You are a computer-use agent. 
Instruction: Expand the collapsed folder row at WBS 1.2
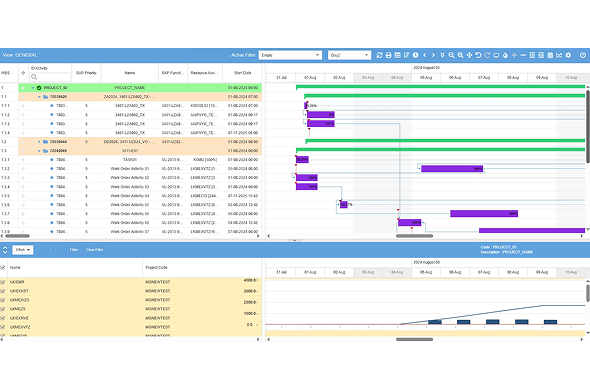[39, 142]
